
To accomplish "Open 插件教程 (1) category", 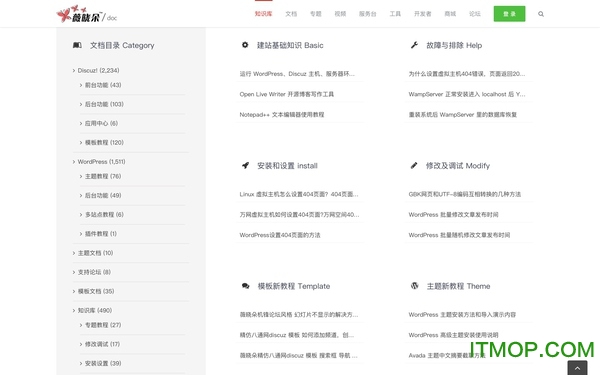I will 101,233.
